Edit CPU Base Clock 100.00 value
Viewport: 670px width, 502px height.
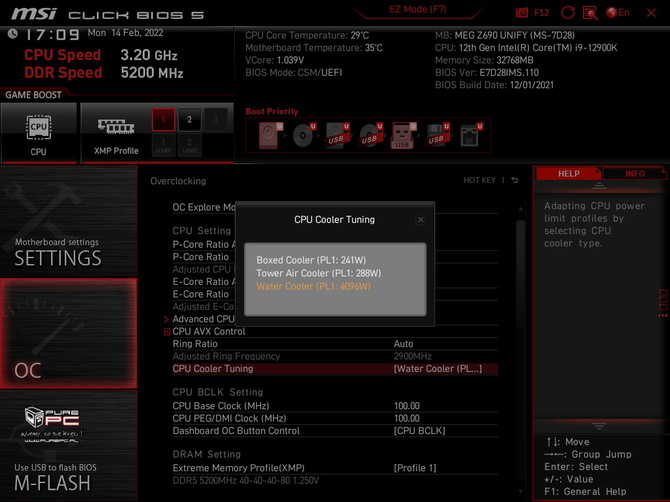click(407, 406)
